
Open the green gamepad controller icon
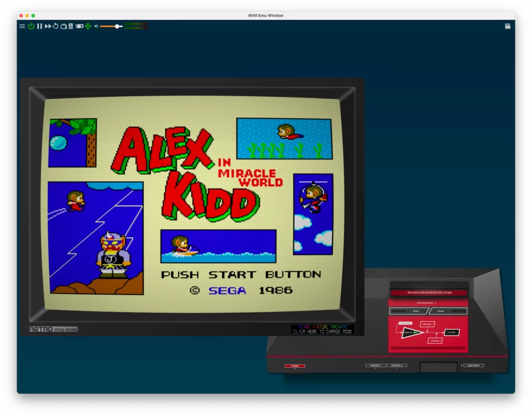88,26
